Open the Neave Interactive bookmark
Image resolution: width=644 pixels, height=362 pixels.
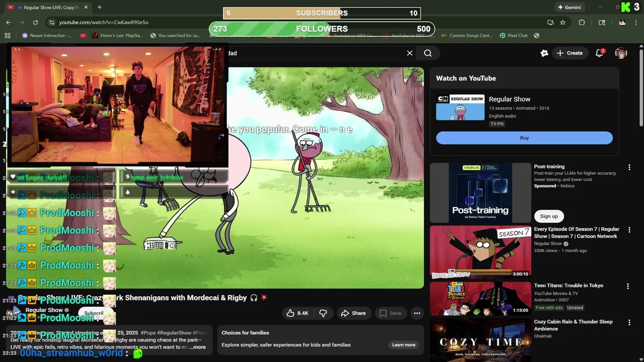47,35
